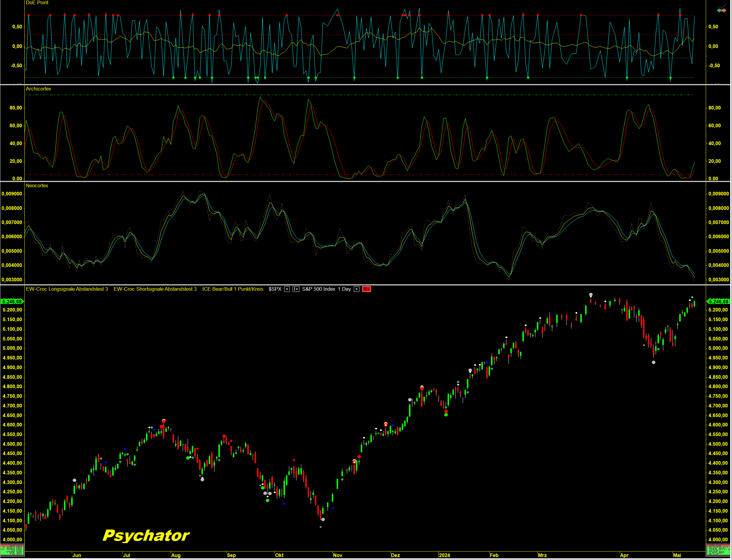Click green 5.246,68 price tag on right
This screenshot has width=732, height=560.
[x=718, y=301]
